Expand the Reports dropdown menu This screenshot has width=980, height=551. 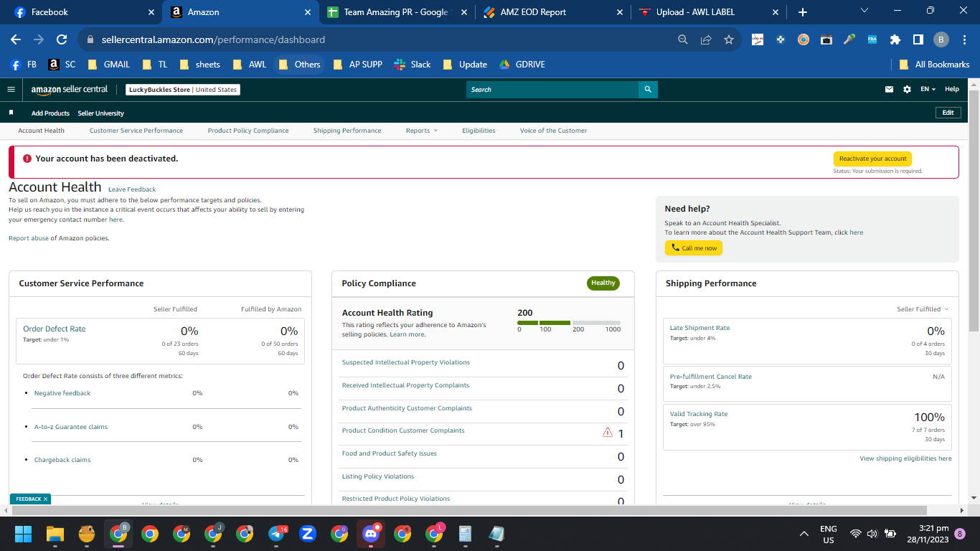422,131
